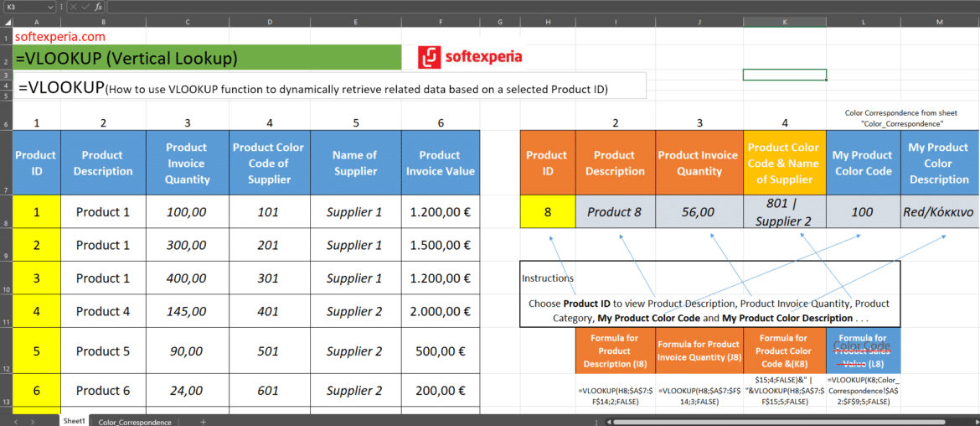Select column D header
The width and height of the screenshot is (980, 426).
(270, 22)
